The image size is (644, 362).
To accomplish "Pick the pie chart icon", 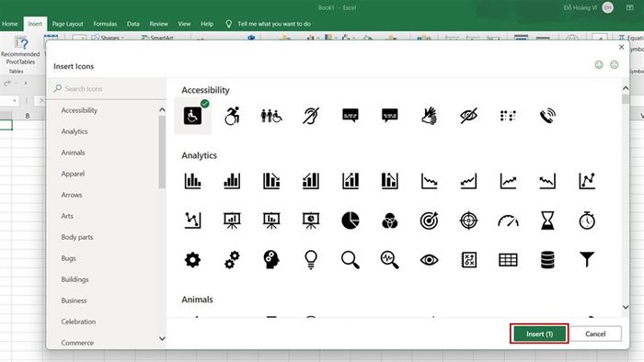I will point(351,221).
